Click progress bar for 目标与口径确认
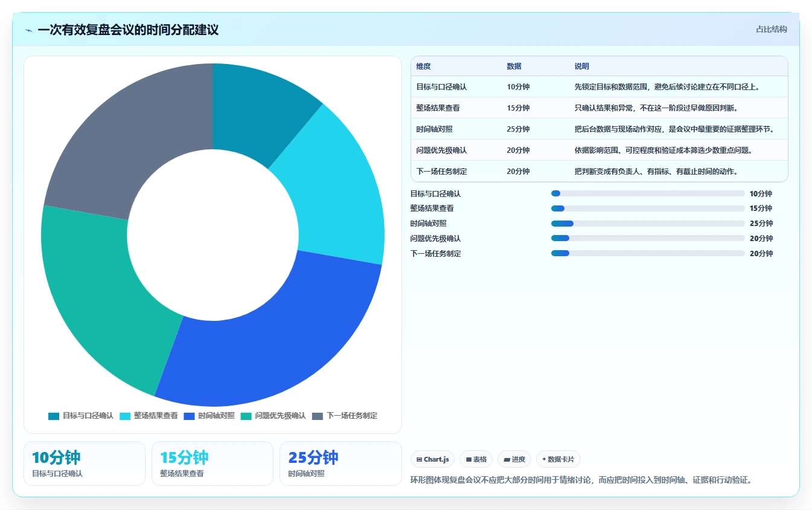This screenshot has height=510, width=812. pos(648,193)
